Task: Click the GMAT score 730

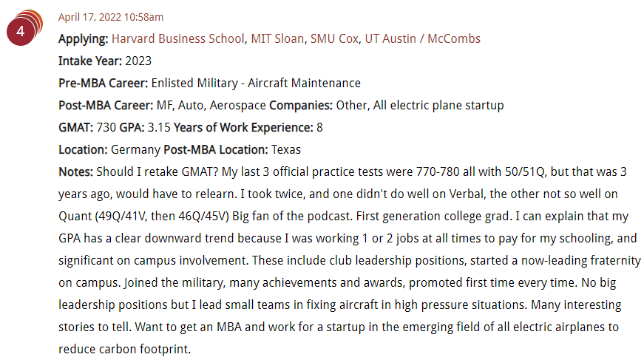Action: tap(106, 127)
